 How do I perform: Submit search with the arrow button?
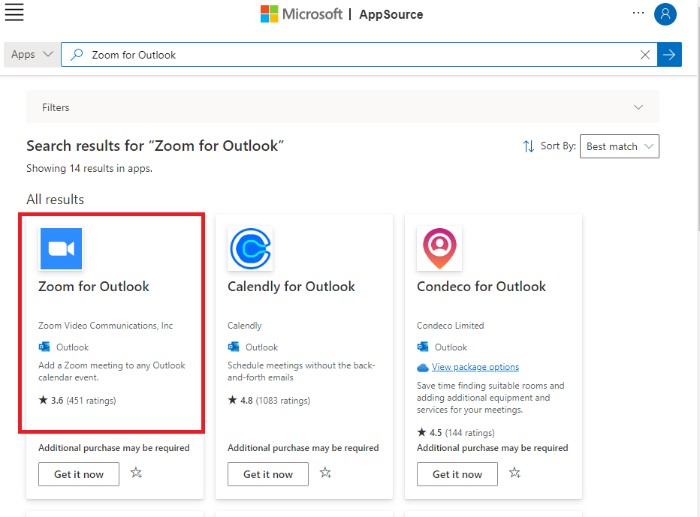[669, 54]
